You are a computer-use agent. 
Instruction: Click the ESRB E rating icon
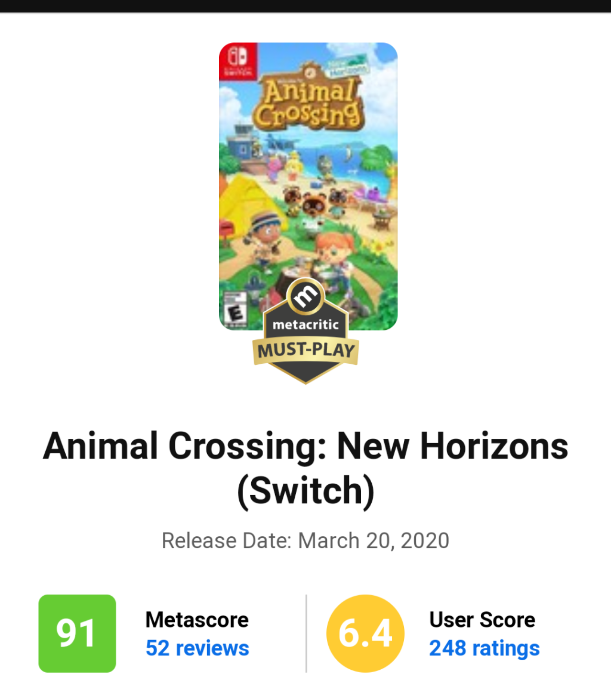235,310
